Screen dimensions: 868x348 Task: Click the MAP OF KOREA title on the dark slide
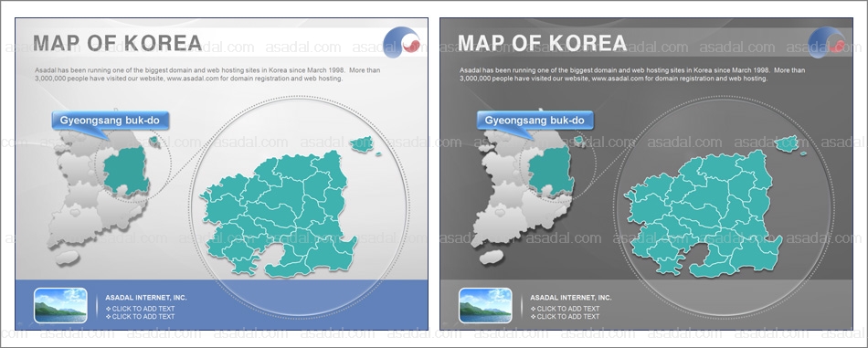click(x=542, y=43)
